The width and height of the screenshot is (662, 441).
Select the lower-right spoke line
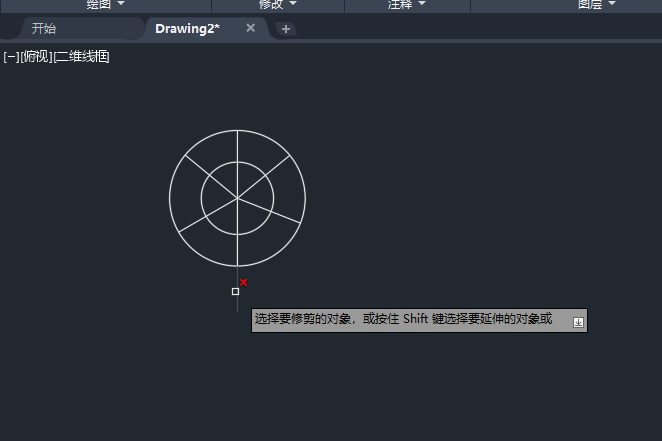click(269, 210)
